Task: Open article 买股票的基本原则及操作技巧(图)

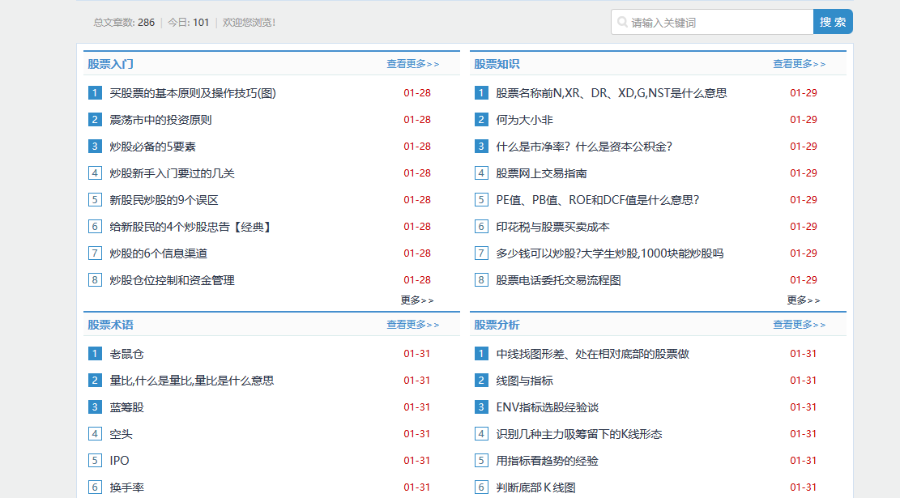Action: click(193, 93)
